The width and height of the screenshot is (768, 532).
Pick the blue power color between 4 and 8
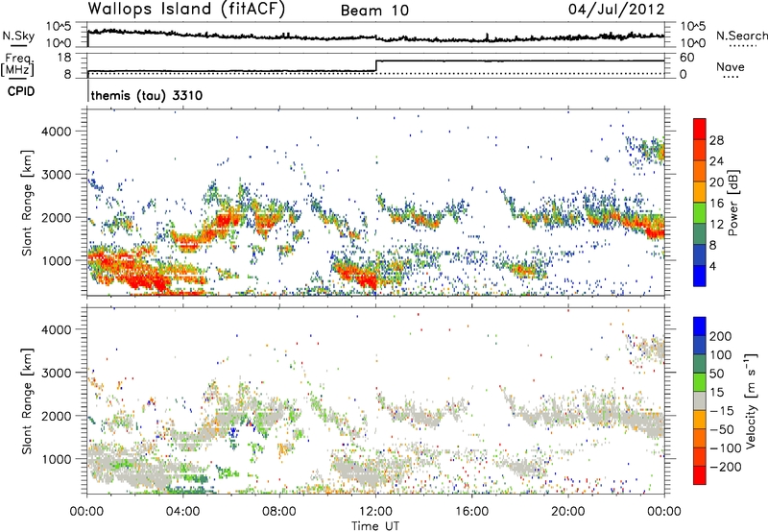coord(700,254)
